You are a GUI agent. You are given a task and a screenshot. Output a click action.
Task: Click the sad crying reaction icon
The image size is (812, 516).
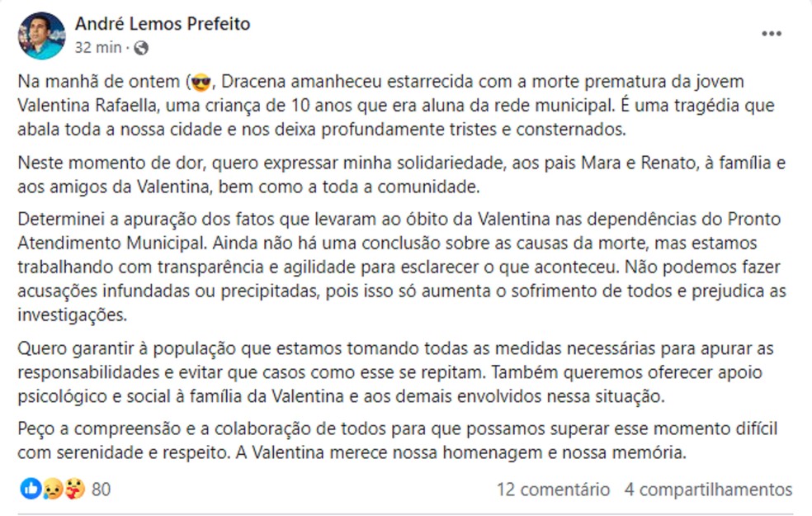click(52, 489)
